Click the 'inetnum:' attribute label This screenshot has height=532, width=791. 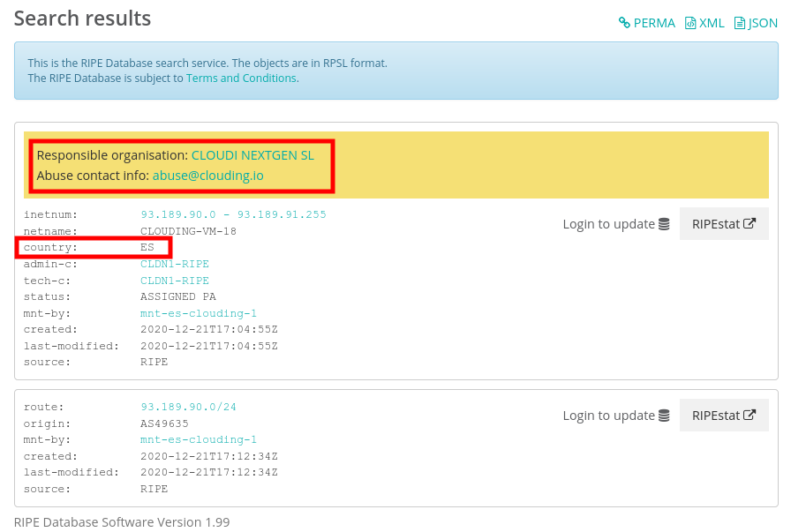pos(50,214)
